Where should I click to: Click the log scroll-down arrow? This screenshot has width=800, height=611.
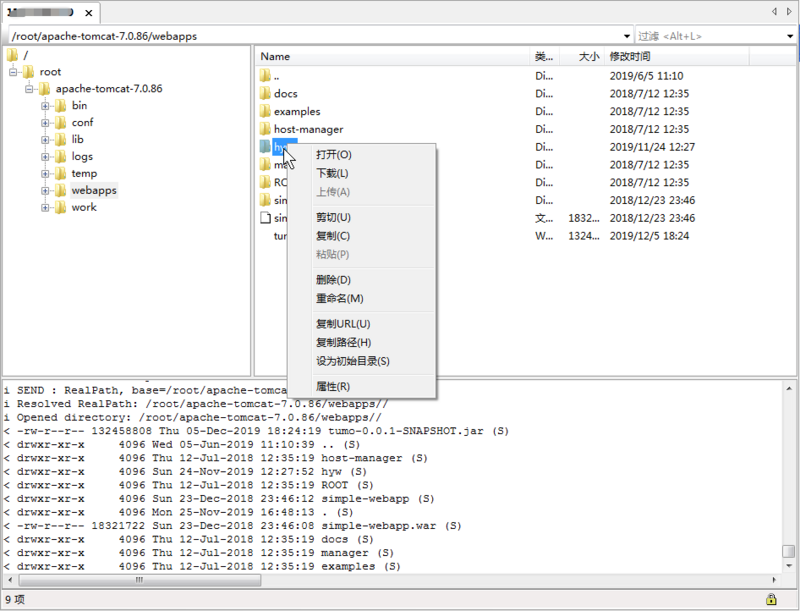(789, 566)
